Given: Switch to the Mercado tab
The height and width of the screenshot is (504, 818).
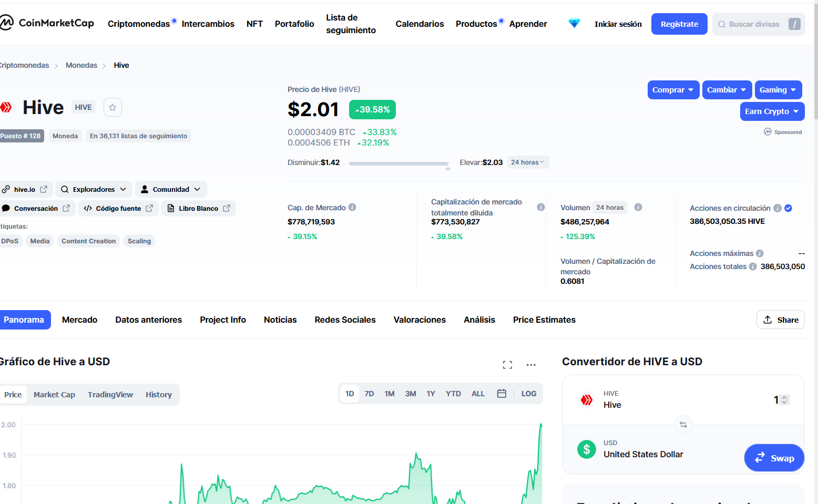Looking at the screenshot, I should point(79,320).
